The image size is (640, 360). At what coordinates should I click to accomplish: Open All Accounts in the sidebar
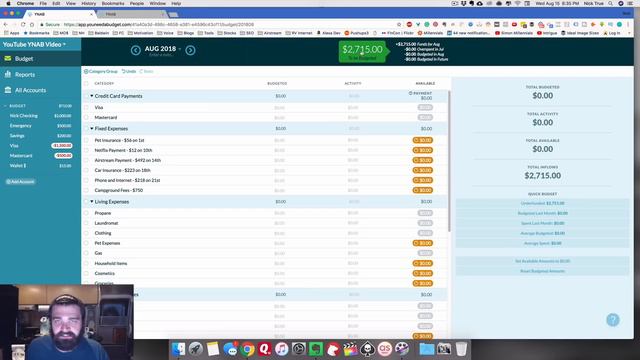40,90
